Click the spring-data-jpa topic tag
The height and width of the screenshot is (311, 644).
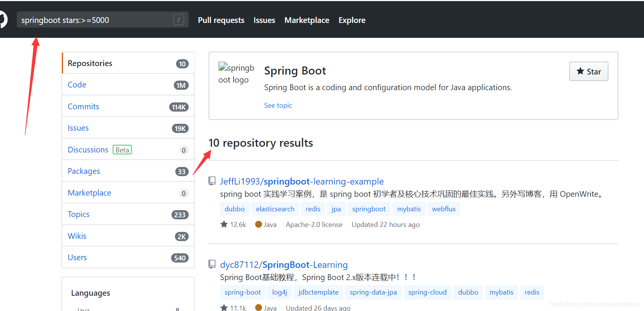373,292
